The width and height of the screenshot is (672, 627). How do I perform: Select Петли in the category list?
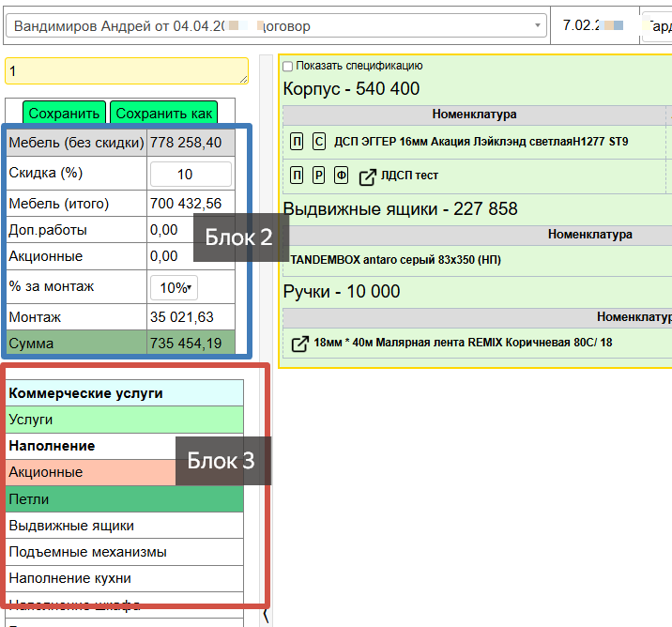(x=124, y=499)
